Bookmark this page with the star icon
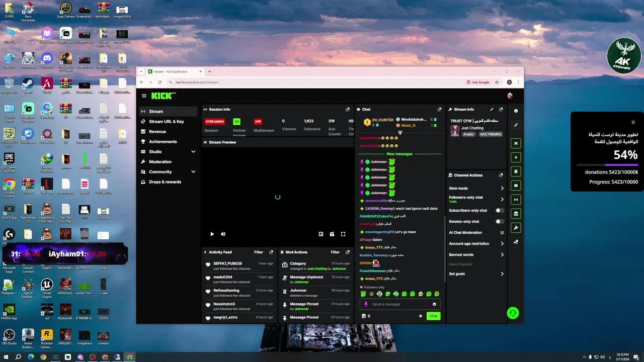The width and height of the screenshot is (644, 362). 497,82
